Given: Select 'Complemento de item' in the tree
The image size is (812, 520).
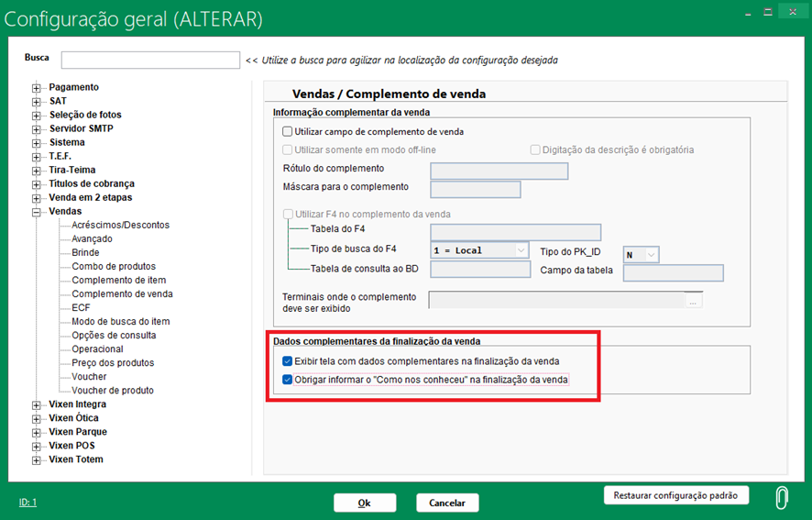Looking at the screenshot, I should [x=118, y=281].
